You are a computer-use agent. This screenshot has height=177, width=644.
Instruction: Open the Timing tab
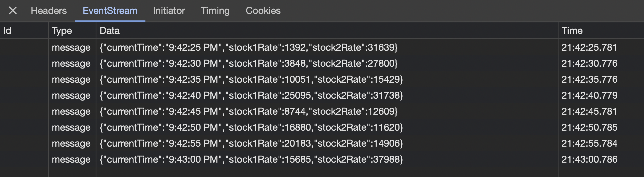[215, 11]
